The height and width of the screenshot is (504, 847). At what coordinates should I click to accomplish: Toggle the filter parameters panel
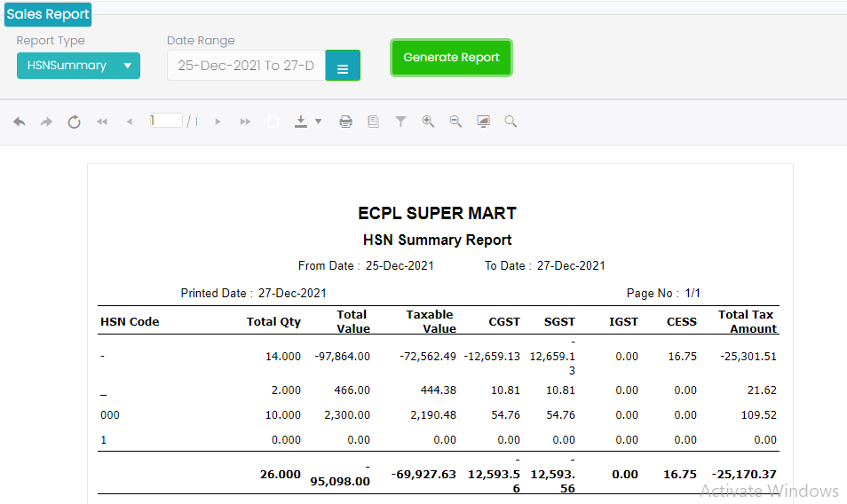tap(400, 122)
